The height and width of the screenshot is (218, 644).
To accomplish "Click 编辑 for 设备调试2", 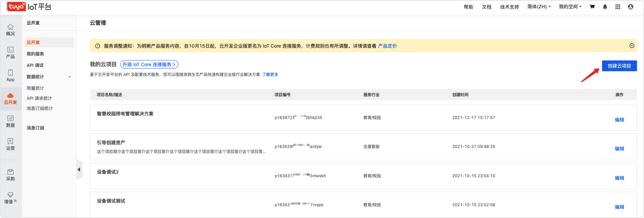I will point(619,178).
